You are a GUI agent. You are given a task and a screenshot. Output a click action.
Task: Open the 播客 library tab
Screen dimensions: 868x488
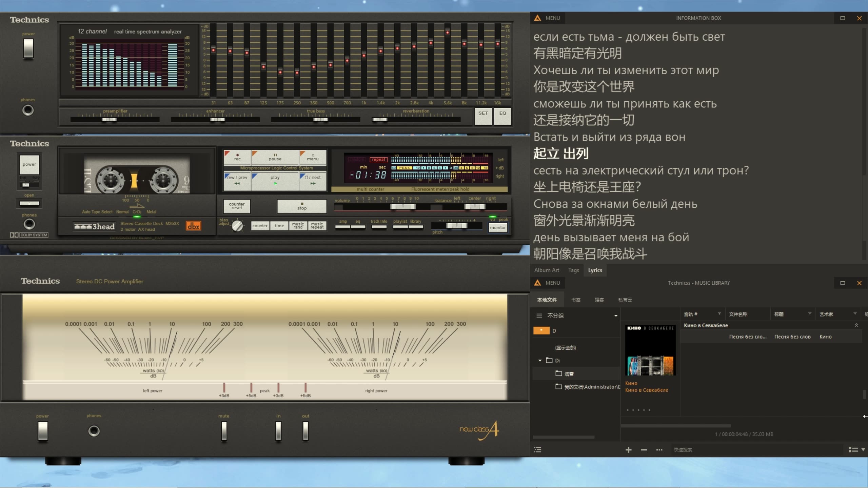click(599, 300)
